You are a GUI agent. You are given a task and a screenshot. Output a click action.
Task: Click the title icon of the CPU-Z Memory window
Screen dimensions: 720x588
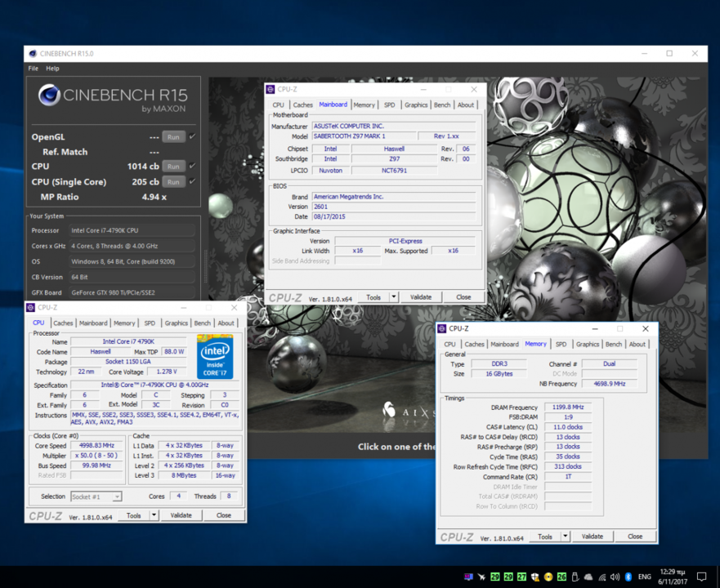(x=442, y=328)
